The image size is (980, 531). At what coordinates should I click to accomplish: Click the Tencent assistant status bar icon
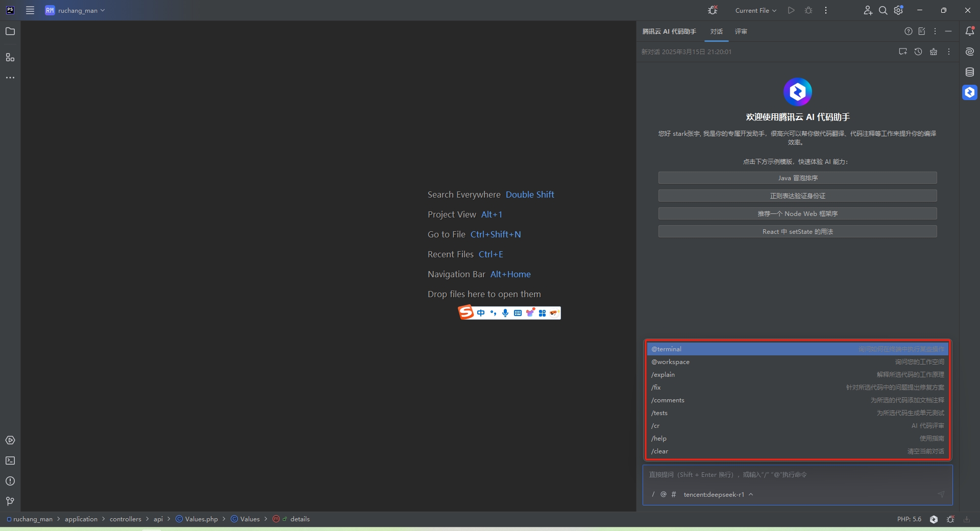tap(934, 519)
